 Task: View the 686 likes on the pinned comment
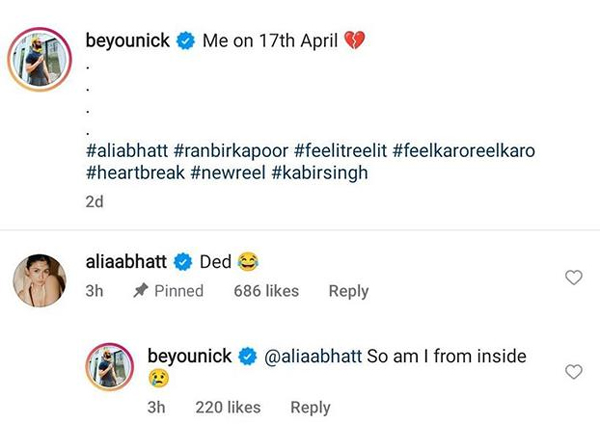click(266, 291)
